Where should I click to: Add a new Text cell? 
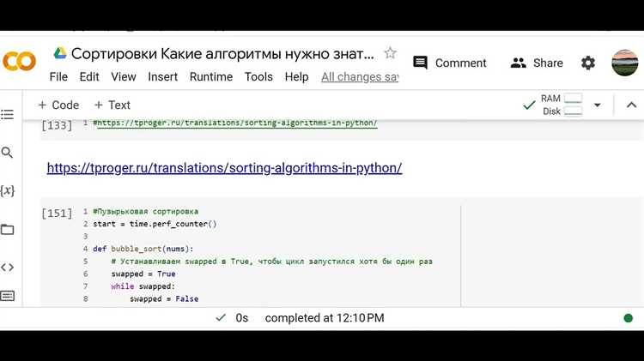[x=112, y=105]
